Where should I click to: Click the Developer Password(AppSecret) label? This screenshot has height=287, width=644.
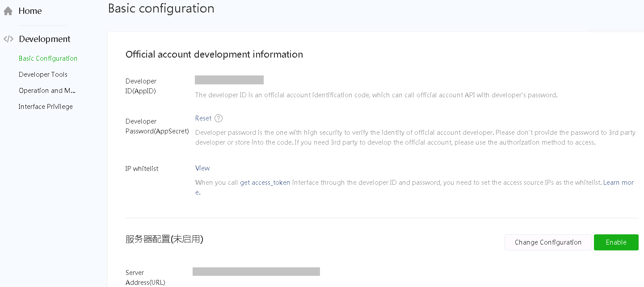pos(157,126)
